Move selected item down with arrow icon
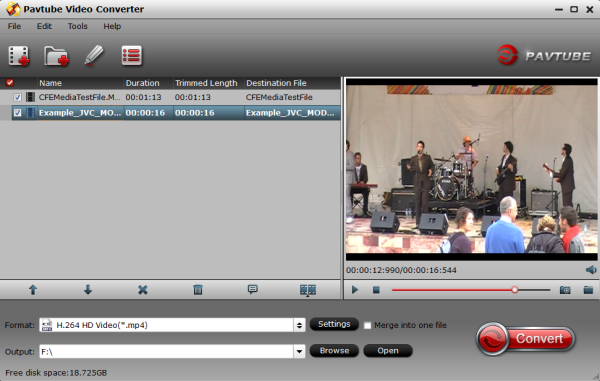600x381 pixels. click(x=88, y=290)
